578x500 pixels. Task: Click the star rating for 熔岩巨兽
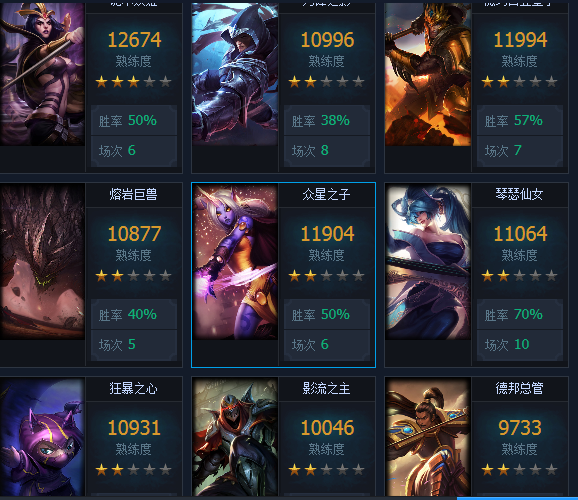(133, 275)
